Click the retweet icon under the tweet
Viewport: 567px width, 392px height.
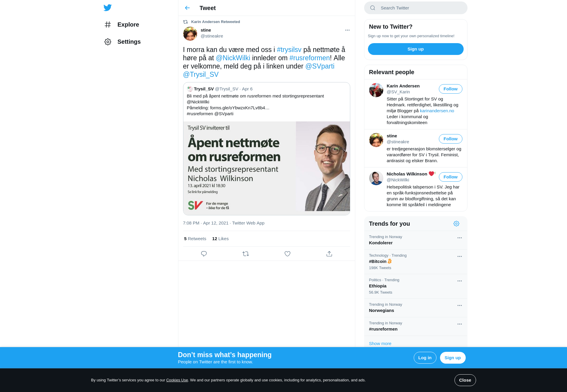[x=246, y=254]
